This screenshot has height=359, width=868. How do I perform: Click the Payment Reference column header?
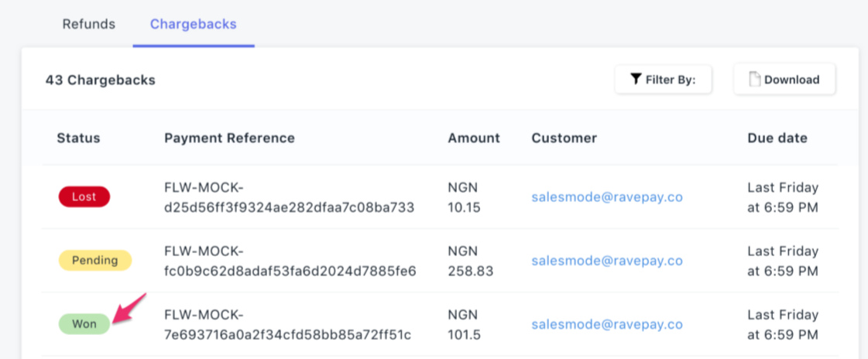pos(229,138)
